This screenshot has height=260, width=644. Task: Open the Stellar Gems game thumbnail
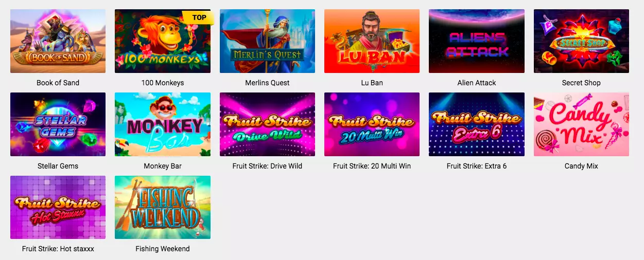(58, 124)
